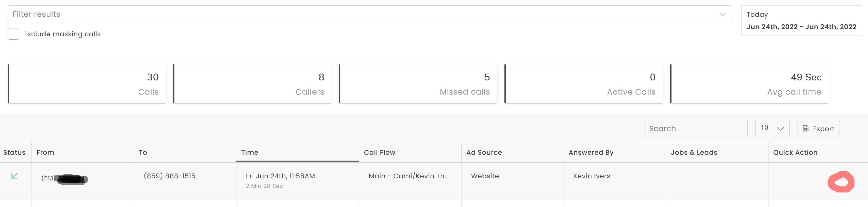
Task: Sort by the Time column header
Action: 250,152
